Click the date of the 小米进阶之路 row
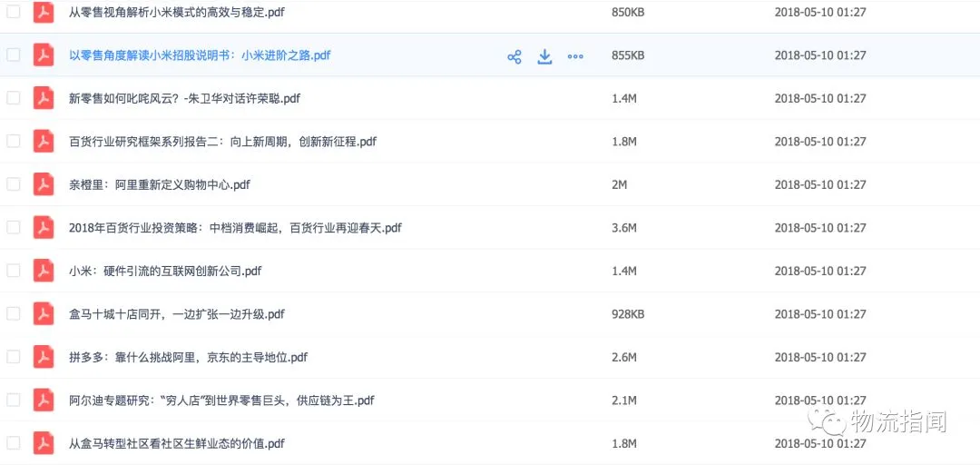This screenshot has width=980, height=465. pyautogui.click(x=820, y=55)
